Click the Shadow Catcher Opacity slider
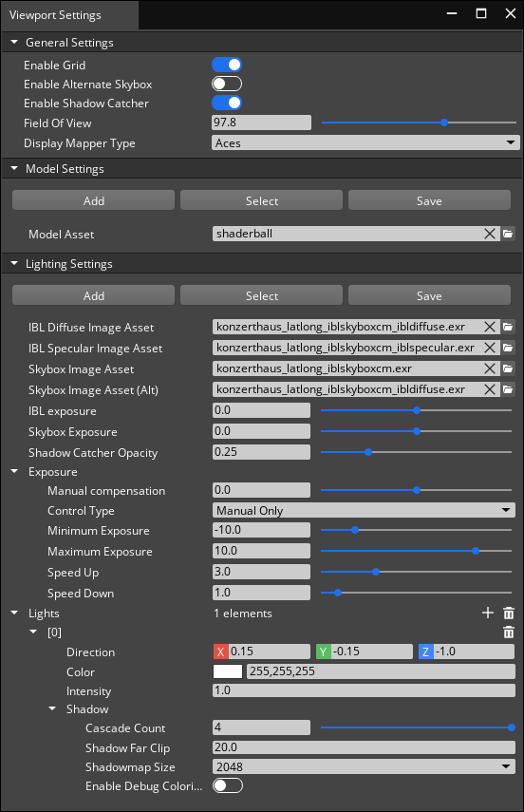The image size is (524, 812). (417, 452)
